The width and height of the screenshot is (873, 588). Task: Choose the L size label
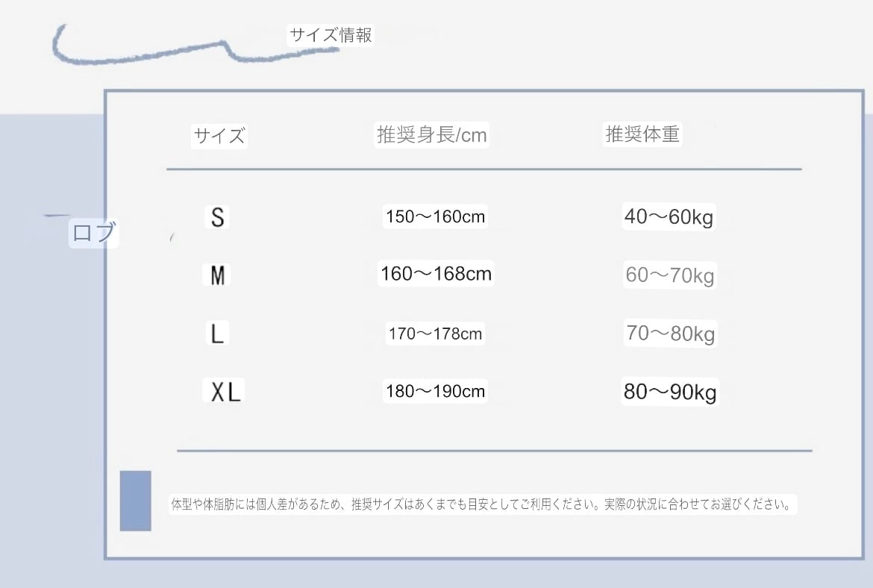[x=217, y=334]
